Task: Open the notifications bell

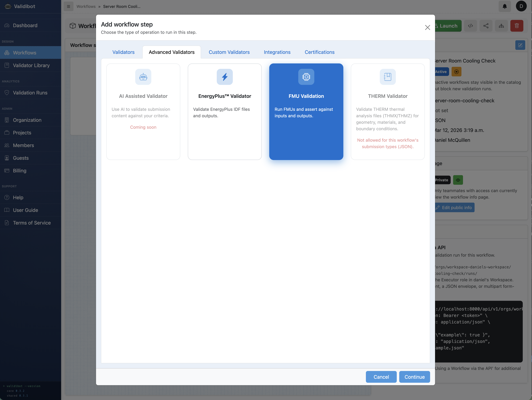Action: click(x=505, y=6)
